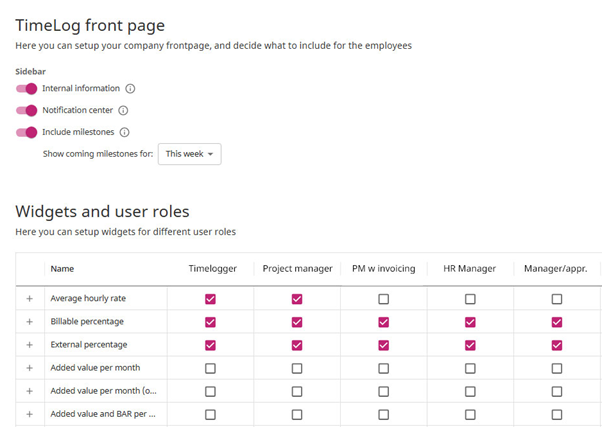
Task: Uncheck Billable percentage for Manager/appr.
Action: point(557,322)
